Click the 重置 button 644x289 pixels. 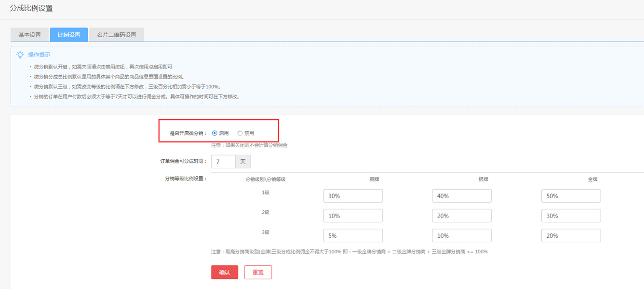point(258,272)
